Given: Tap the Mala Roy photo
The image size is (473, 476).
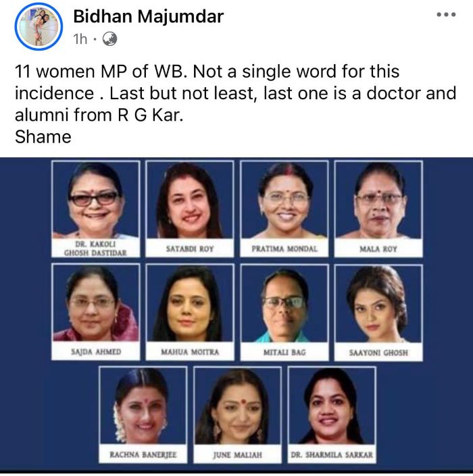Looking at the screenshot, I should click(x=378, y=200).
